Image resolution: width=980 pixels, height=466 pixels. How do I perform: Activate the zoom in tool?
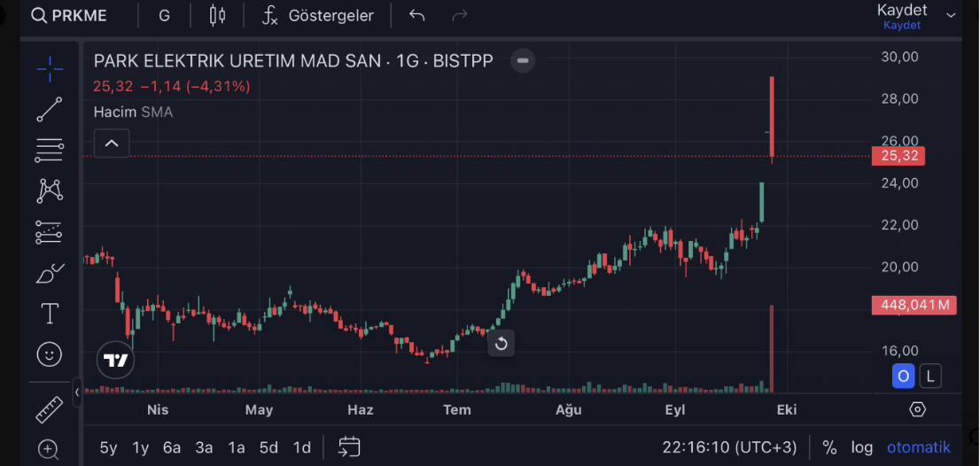click(x=49, y=449)
